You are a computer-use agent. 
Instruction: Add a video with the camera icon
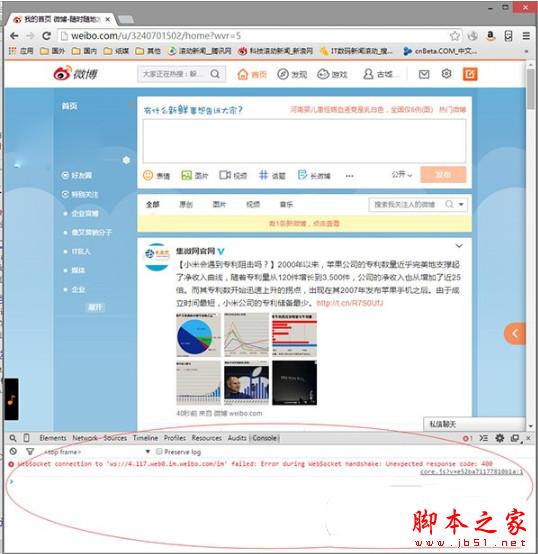225,175
